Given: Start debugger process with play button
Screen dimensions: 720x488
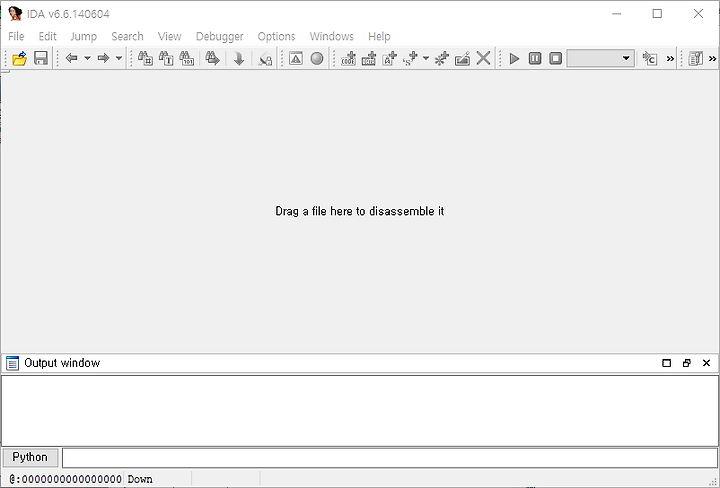Looking at the screenshot, I should coord(514,58).
